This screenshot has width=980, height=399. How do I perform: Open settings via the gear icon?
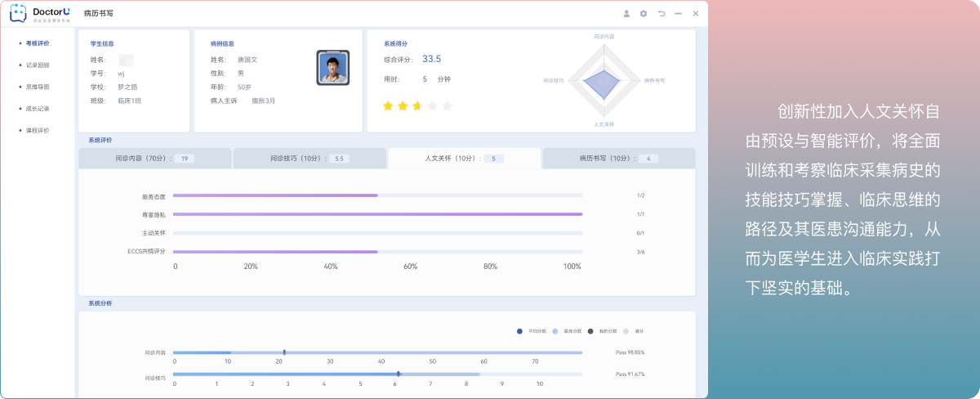(x=644, y=14)
